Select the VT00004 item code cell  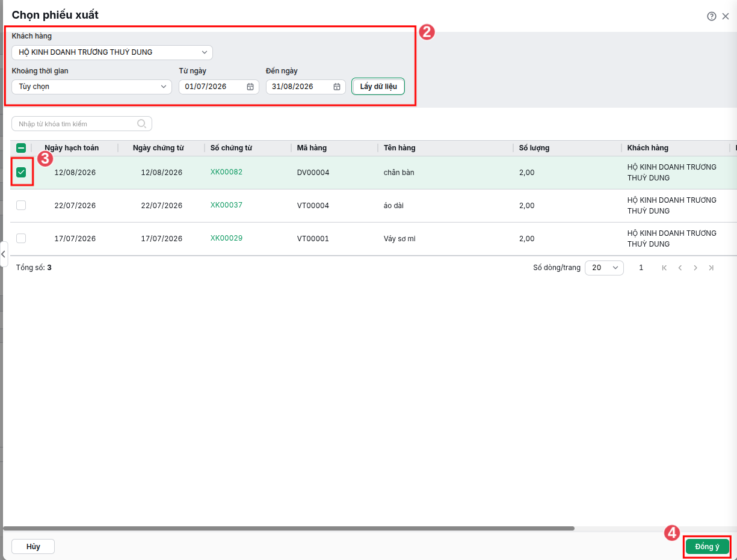[313, 206]
